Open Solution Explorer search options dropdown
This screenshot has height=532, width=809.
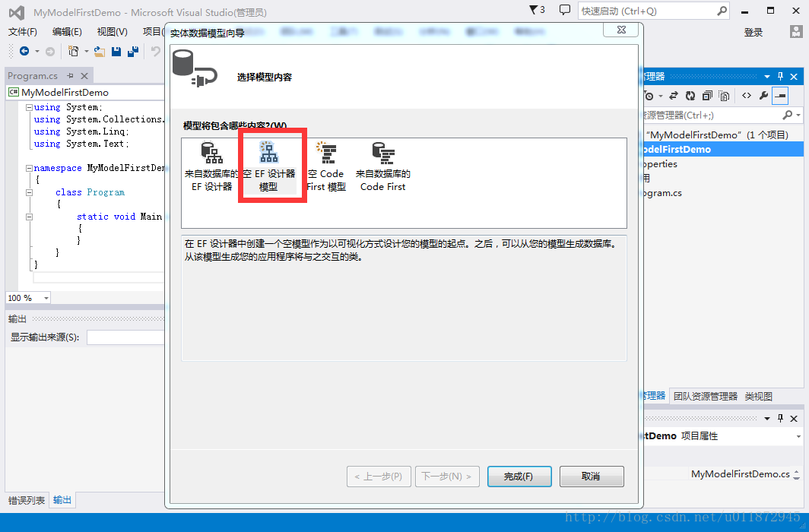(798, 115)
